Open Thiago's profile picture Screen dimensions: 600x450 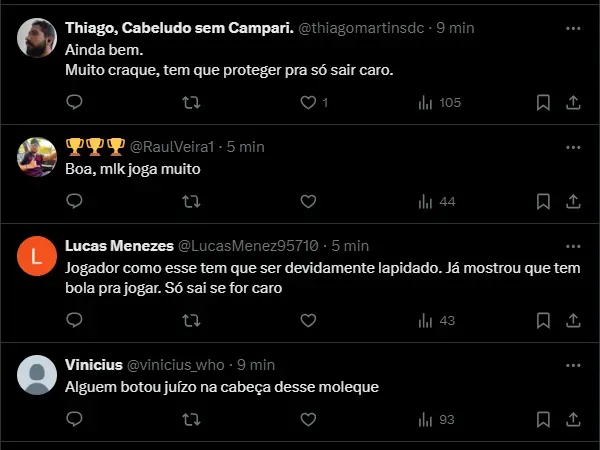[37, 39]
